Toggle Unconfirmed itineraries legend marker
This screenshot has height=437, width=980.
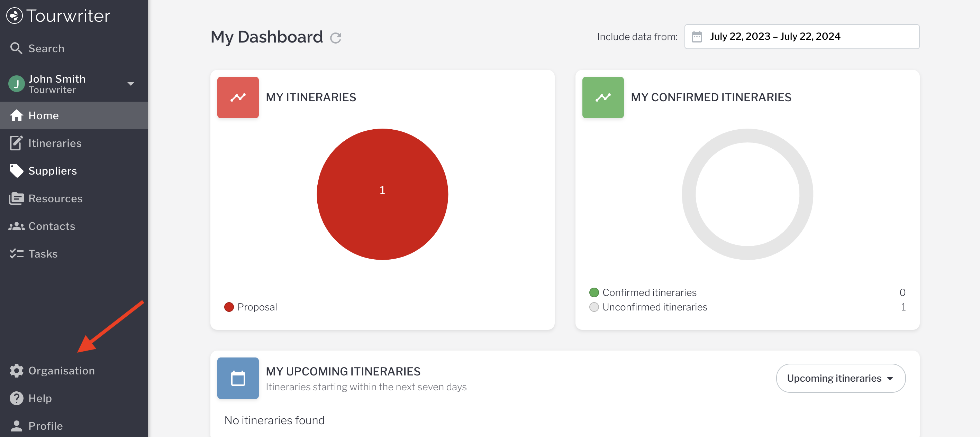pyautogui.click(x=594, y=307)
